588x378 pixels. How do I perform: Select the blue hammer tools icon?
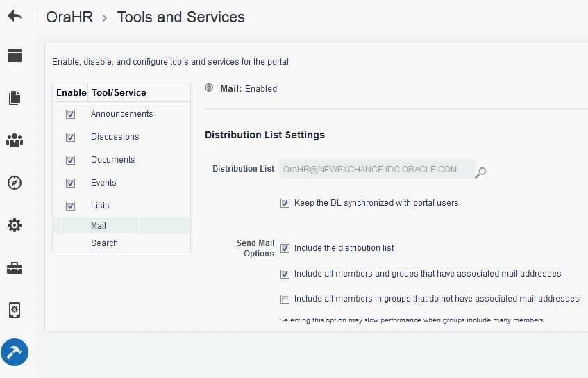[15, 352]
